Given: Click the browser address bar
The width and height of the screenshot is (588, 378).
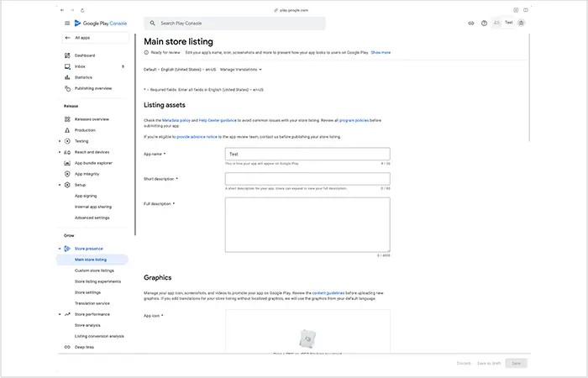Looking at the screenshot, I should point(291,10).
